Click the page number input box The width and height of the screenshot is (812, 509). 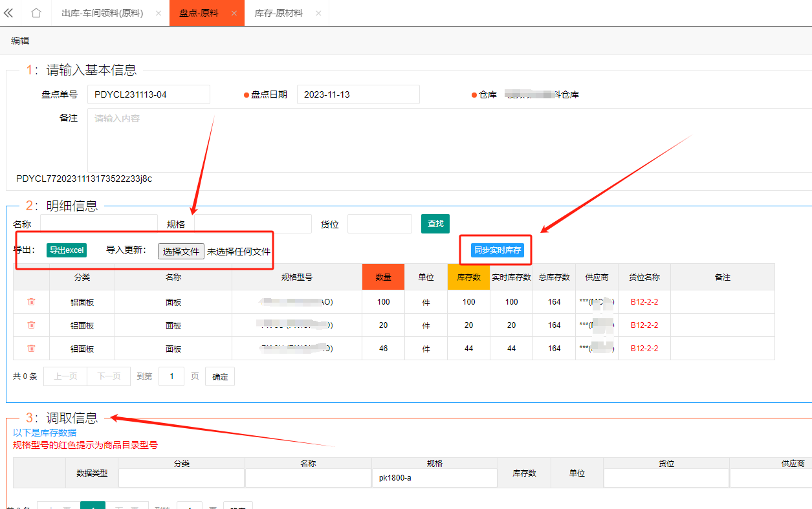[x=171, y=376]
